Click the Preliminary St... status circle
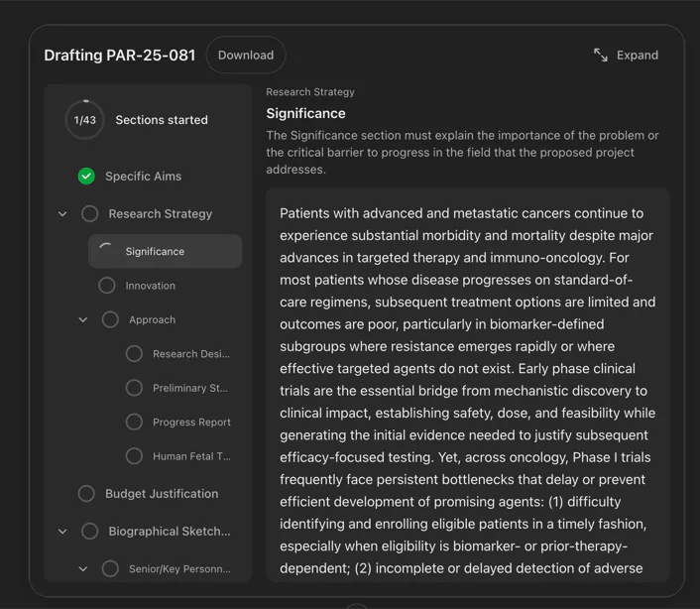The width and height of the screenshot is (700, 609). click(x=134, y=388)
